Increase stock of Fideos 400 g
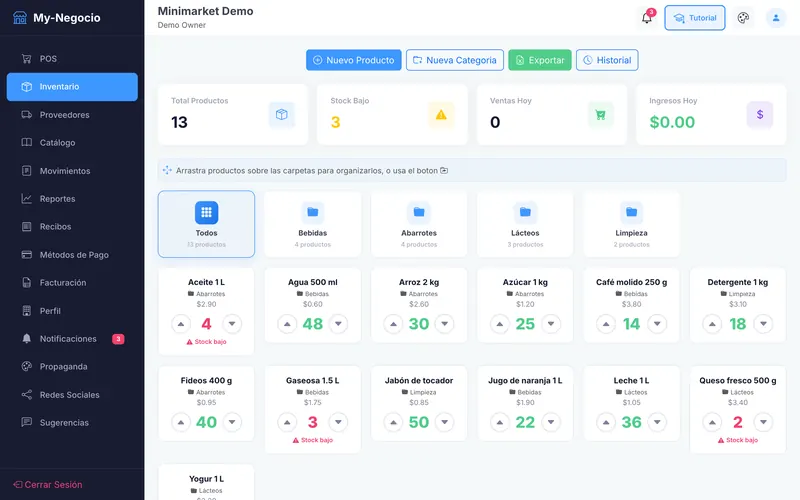The height and width of the screenshot is (500, 800). pyautogui.click(x=181, y=422)
